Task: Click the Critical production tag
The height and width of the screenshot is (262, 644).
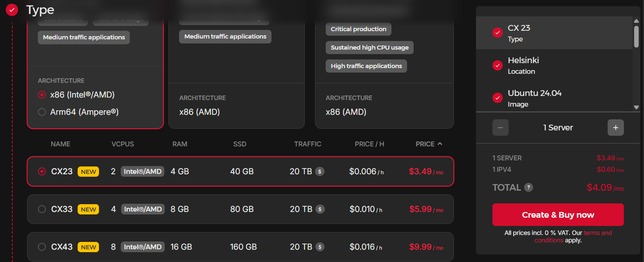Action: point(359,29)
